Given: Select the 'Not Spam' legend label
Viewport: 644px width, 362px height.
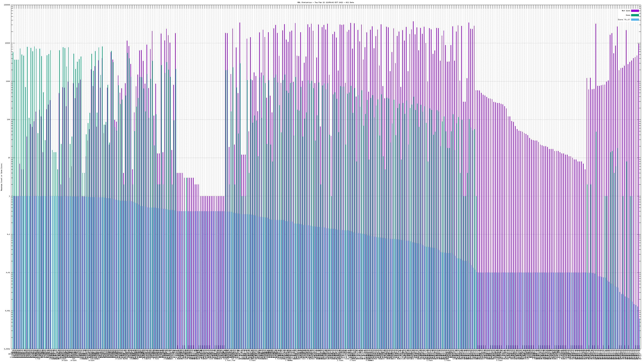Looking at the screenshot, I should pyautogui.click(x=626, y=11).
